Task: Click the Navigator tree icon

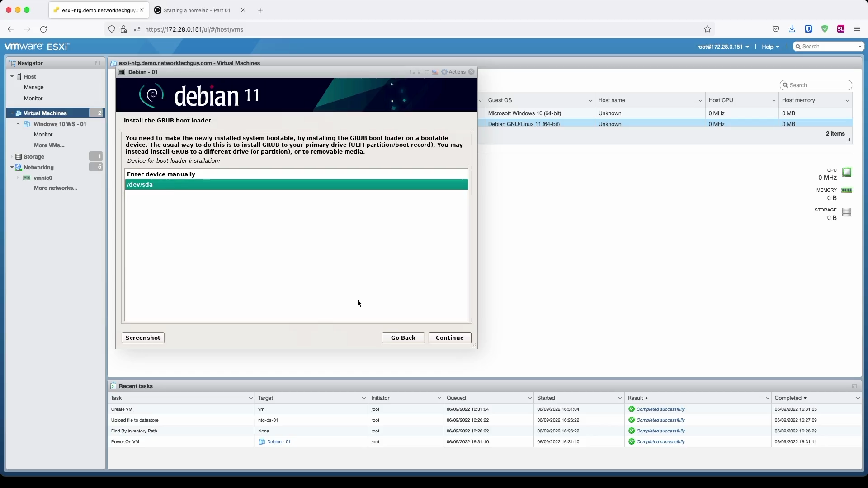Action: (12, 63)
